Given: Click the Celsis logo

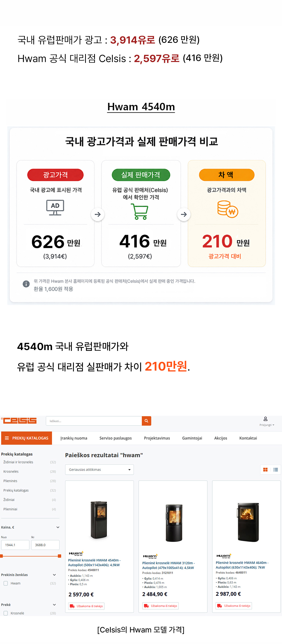Looking at the screenshot, I should (x=19, y=421).
